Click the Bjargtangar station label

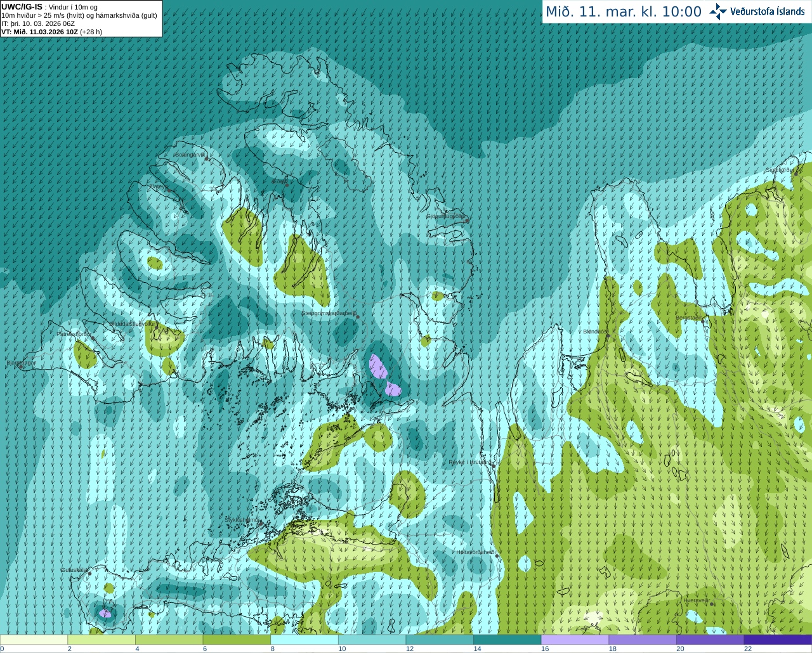click(x=21, y=363)
